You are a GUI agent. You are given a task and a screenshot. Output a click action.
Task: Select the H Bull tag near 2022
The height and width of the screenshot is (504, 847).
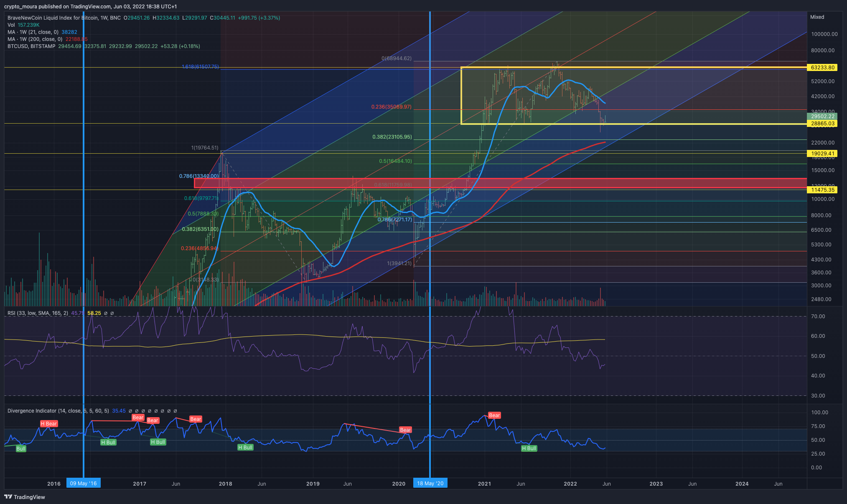(x=529, y=448)
